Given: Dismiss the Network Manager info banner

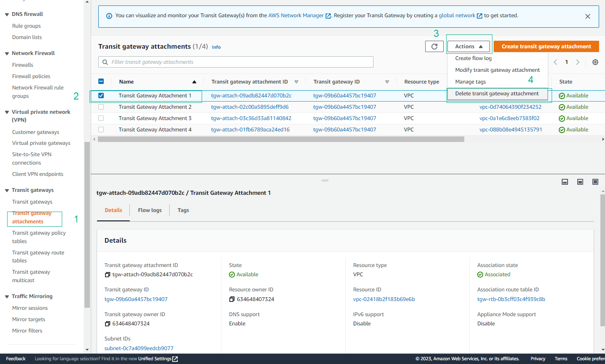Looking at the screenshot, I should (588, 16).
